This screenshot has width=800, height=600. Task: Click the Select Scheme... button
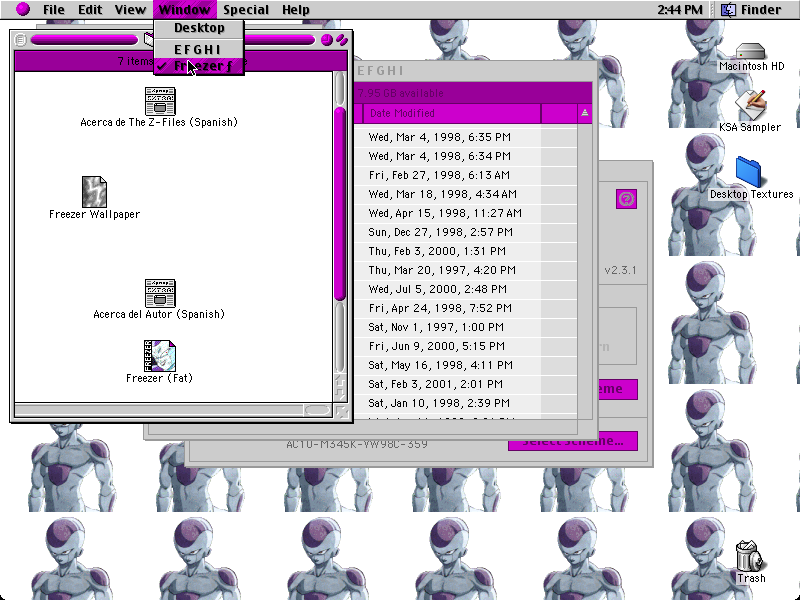(x=572, y=441)
